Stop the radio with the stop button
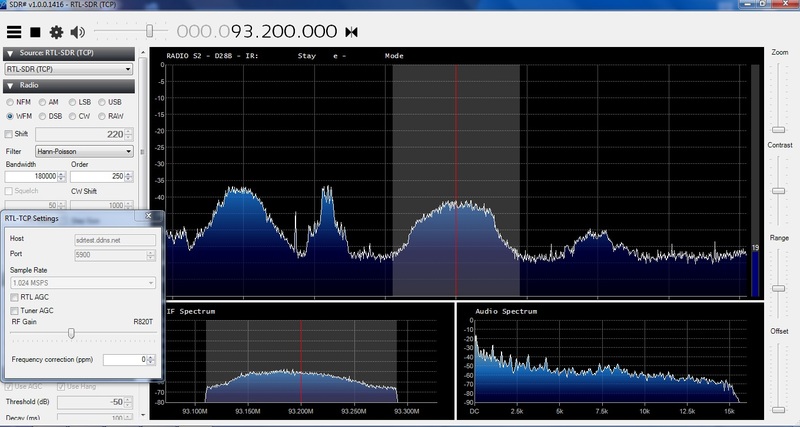The width and height of the screenshot is (800, 427). pos(35,32)
